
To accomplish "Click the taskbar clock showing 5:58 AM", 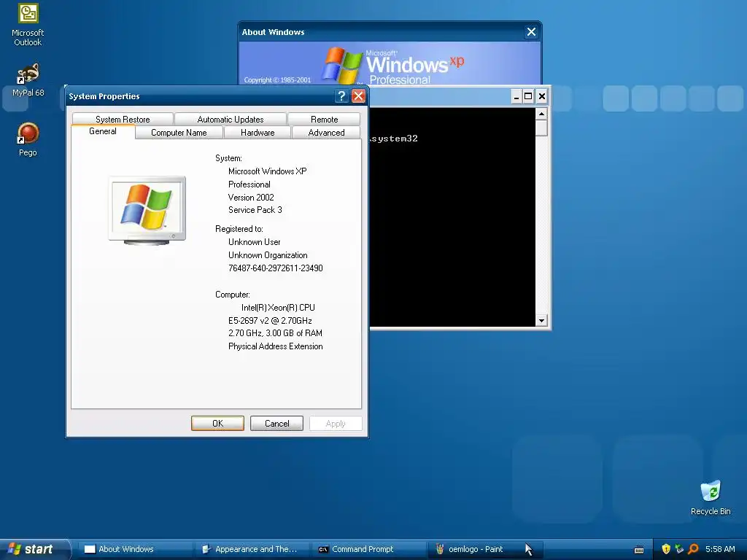I will point(720,549).
